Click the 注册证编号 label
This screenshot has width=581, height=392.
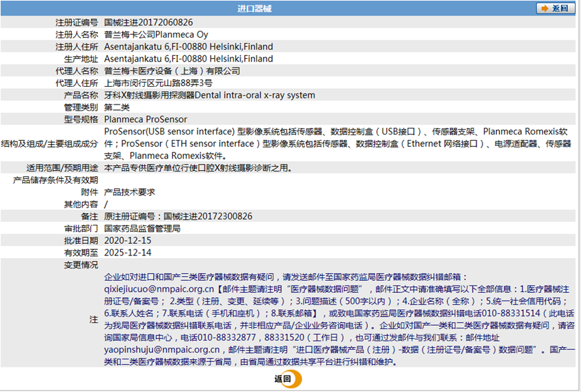pos(77,23)
